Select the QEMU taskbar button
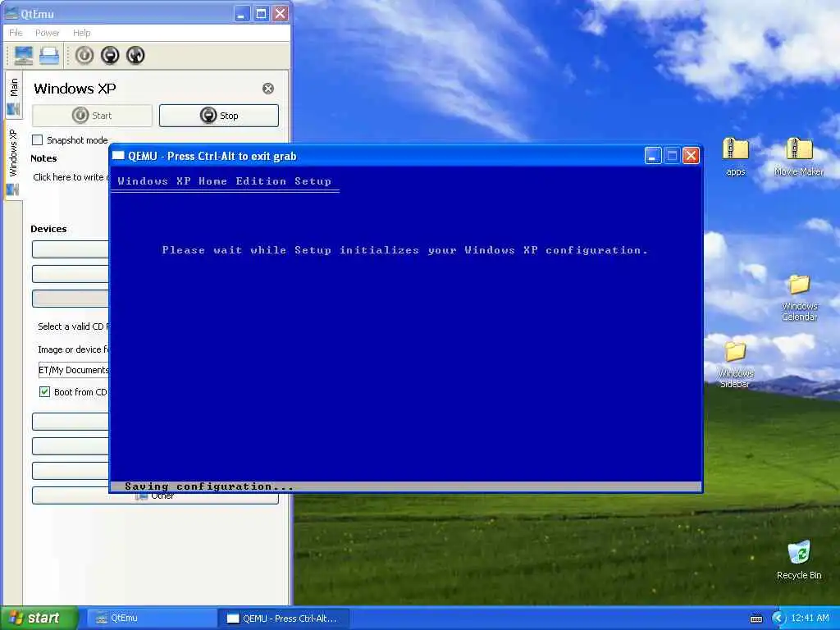 [283, 619]
